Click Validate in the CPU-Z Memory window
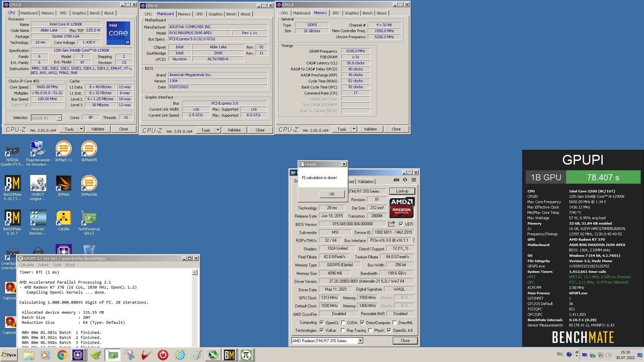644x362 pixels. 370,129
